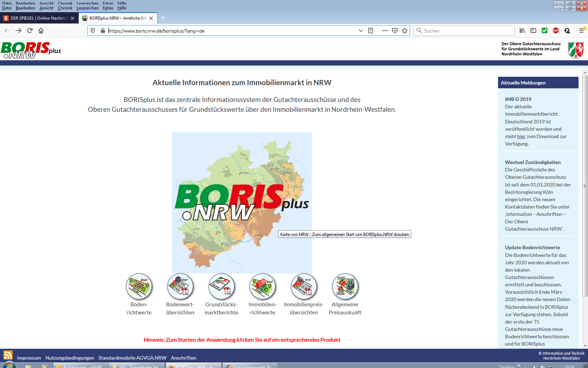Click the Information und Technik footer text
The width and height of the screenshot is (588, 368).
(561, 356)
